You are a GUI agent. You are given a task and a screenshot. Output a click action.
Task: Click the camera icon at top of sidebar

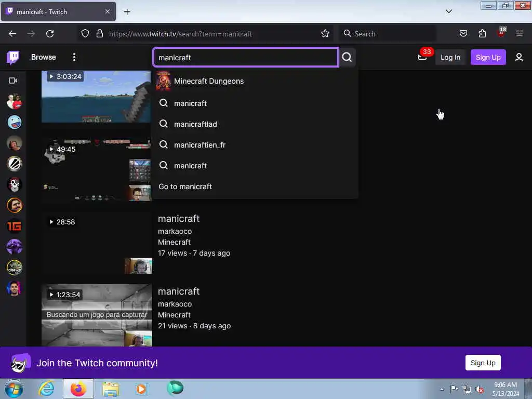point(13,81)
